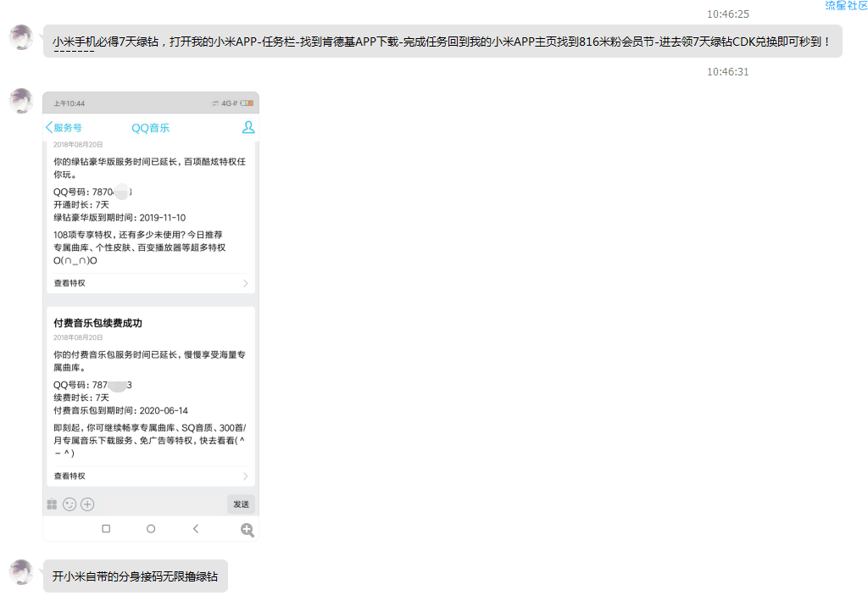Click the 付费音乐包到期时间: 2020-06-14 line
868x601 pixels.
(120, 410)
